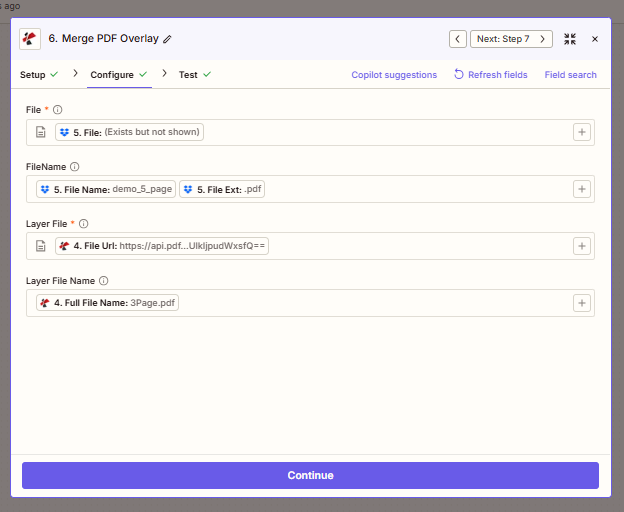Expand plus inserter for Layer File field

point(581,246)
